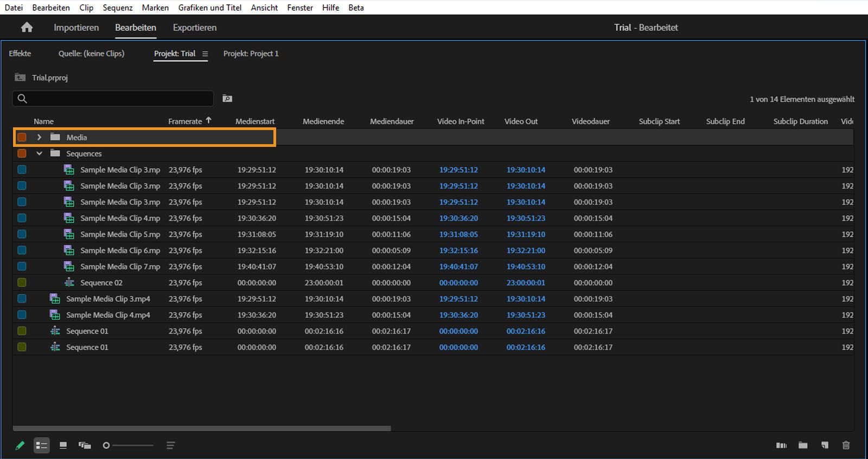Create a new bin with folder icon
The image size is (868, 459).
803,445
